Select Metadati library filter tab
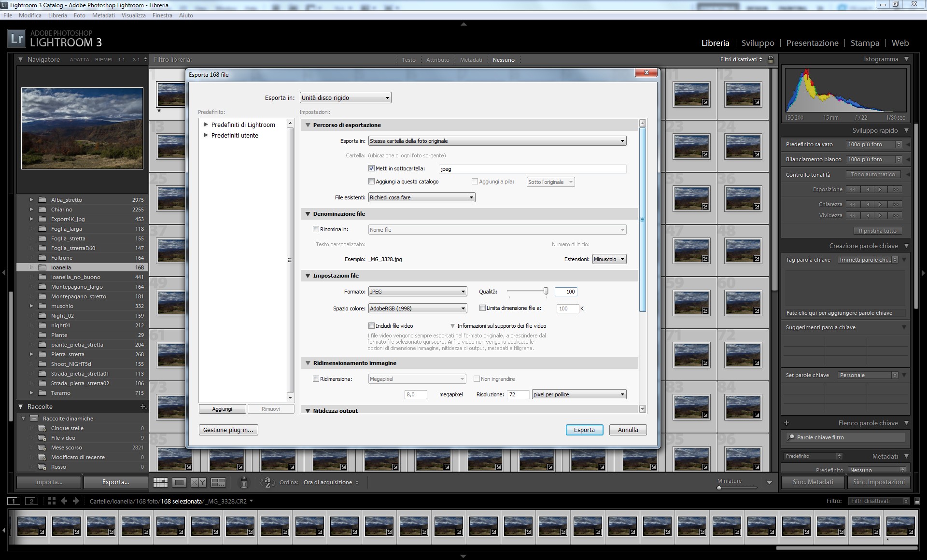This screenshot has width=927, height=560. click(x=471, y=60)
